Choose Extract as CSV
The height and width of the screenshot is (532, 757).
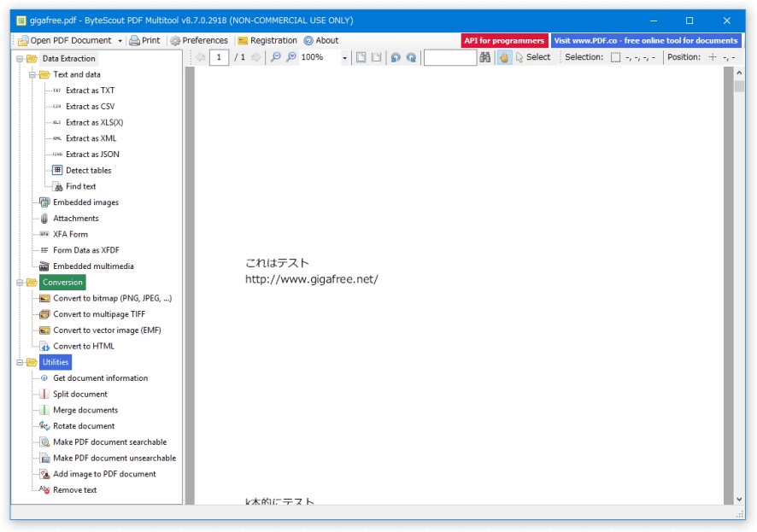[x=90, y=107]
